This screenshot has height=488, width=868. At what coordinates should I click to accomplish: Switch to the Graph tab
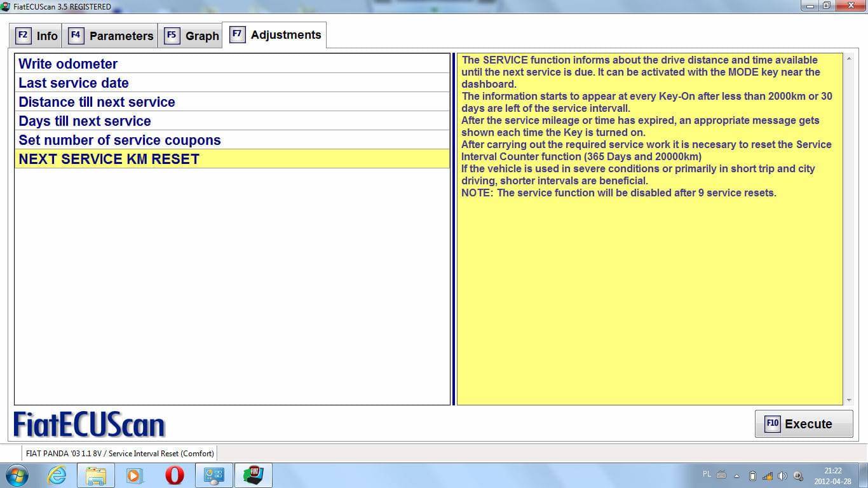(191, 36)
